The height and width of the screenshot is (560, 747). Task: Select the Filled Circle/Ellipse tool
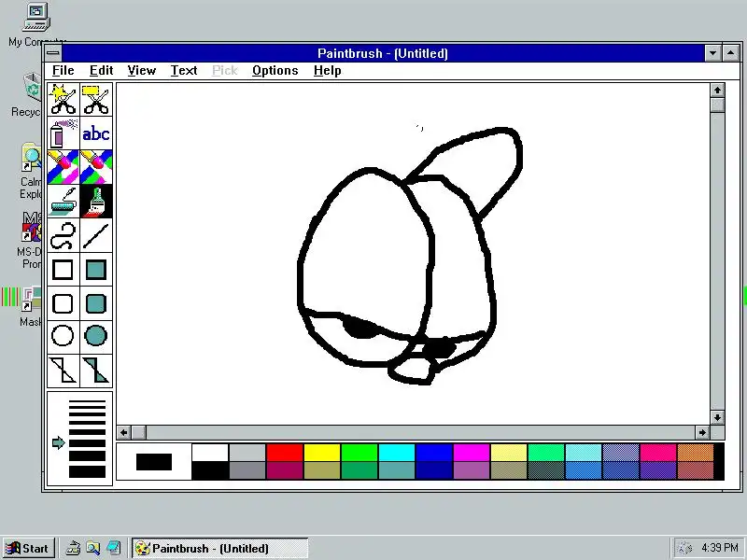(96, 336)
